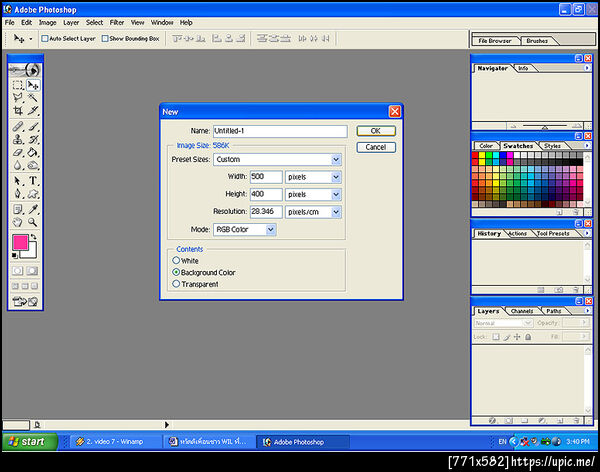This screenshot has width=600, height=472.
Task: Select the Move tool in toolbox
Action: [x=33, y=85]
